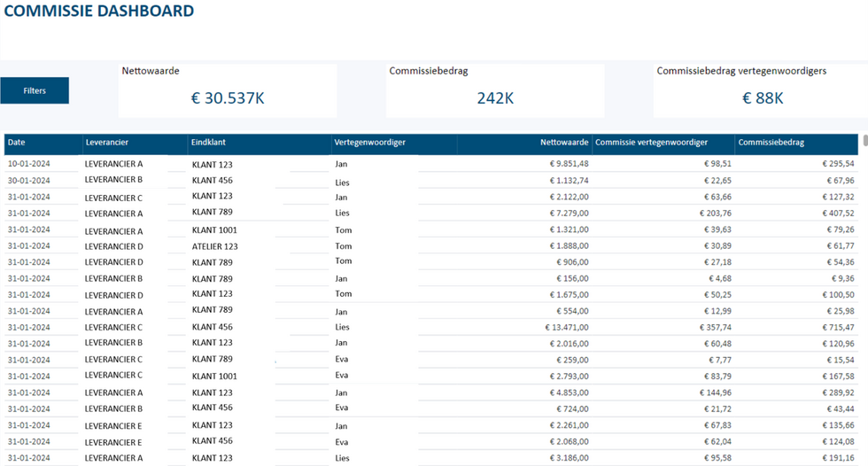Click representative commission € 357,74
The height and width of the screenshot is (466, 868).
click(716, 328)
